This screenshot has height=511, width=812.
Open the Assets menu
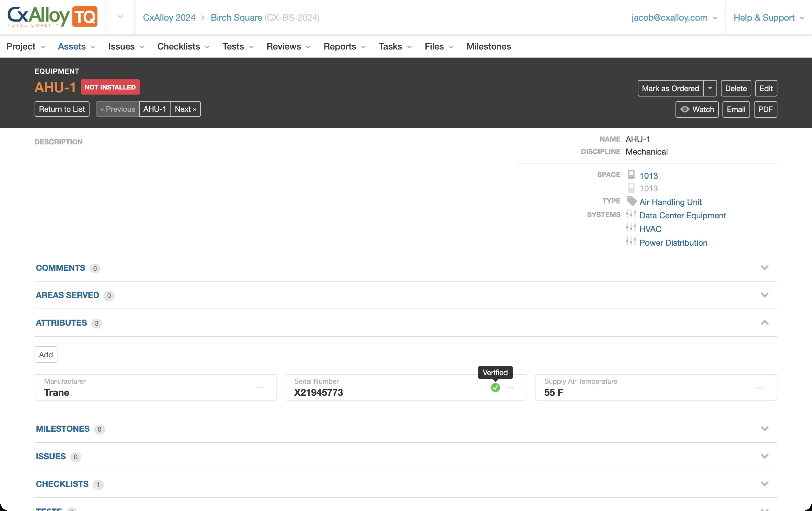point(77,47)
